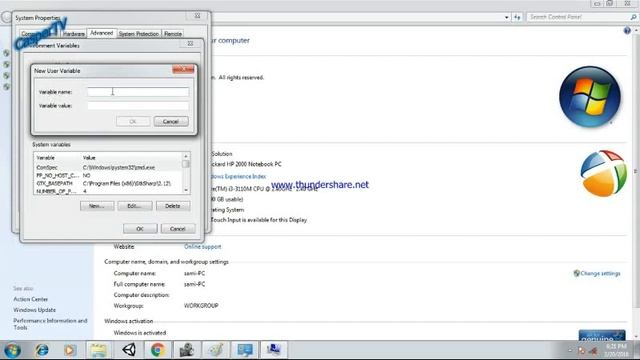This screenshot has width=640, height=360.
Task: Open the taskbar clock and date
Action: click(616, 350)
